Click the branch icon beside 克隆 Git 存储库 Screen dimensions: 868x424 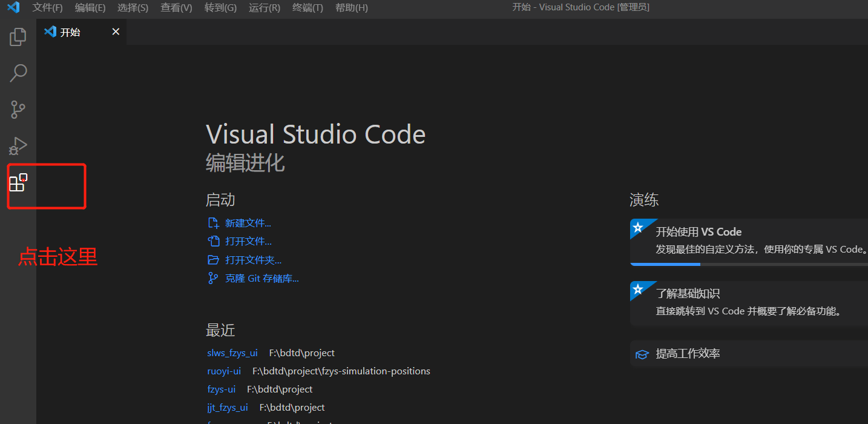[x=213, y=277]
